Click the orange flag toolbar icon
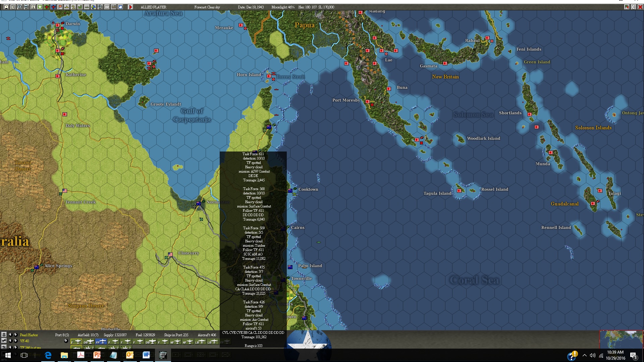Viewport: 644px width, 362px height. tap(60, 7)
